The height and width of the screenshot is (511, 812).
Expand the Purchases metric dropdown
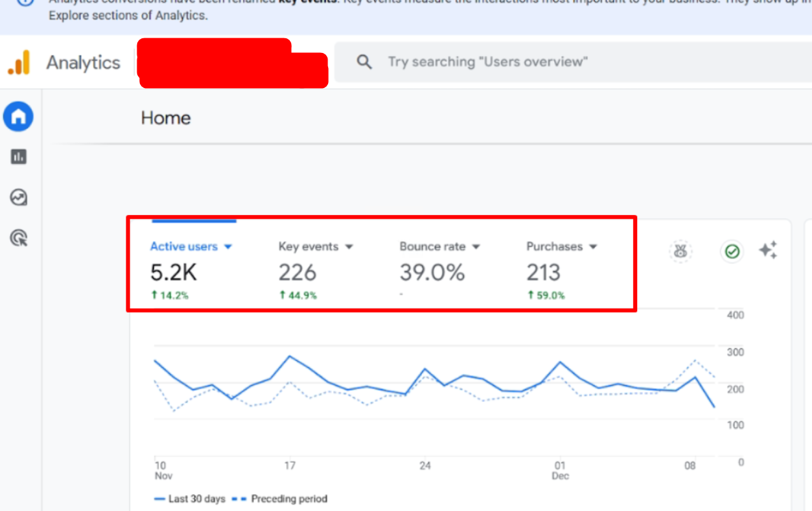click(x=593, y=247)
